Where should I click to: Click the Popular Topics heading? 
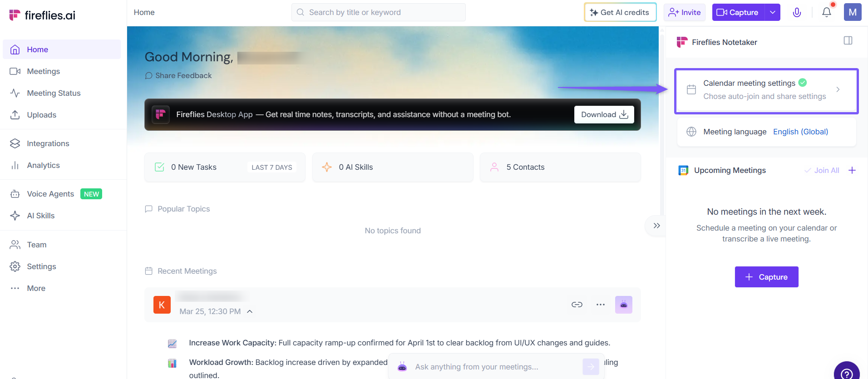click(183, 209)
